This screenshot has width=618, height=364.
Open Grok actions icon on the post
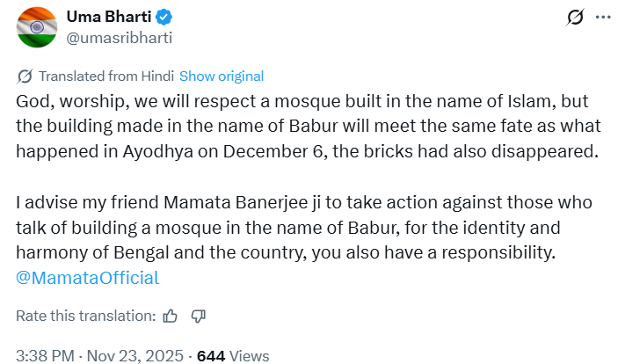click(576, 18)
